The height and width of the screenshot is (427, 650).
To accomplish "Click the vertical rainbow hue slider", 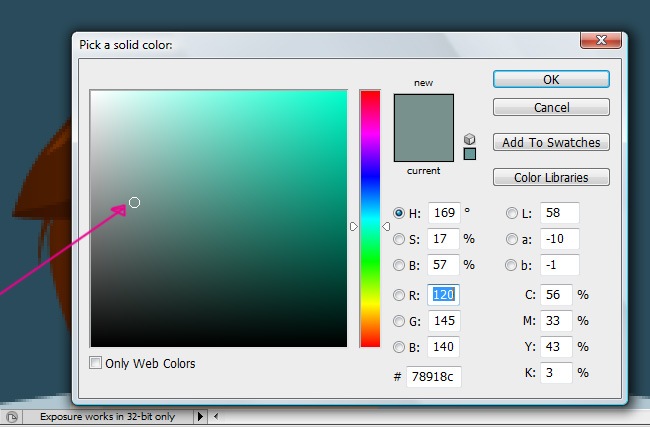I will click(370, 218).
